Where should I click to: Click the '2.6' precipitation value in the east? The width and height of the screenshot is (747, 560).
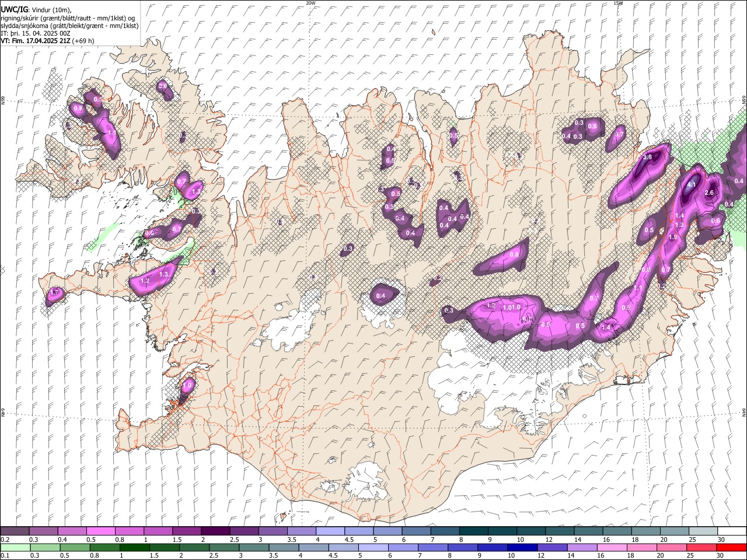(710, 193)
